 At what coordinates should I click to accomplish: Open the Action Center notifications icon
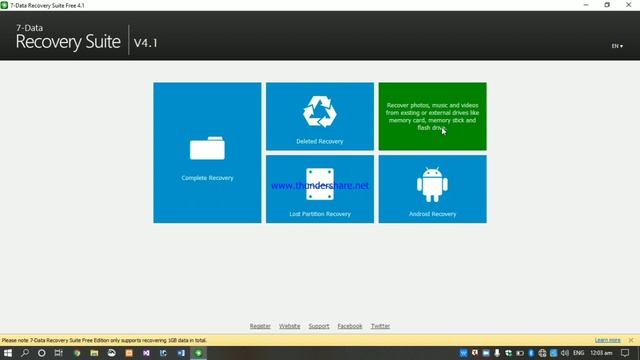click(625, 353)
